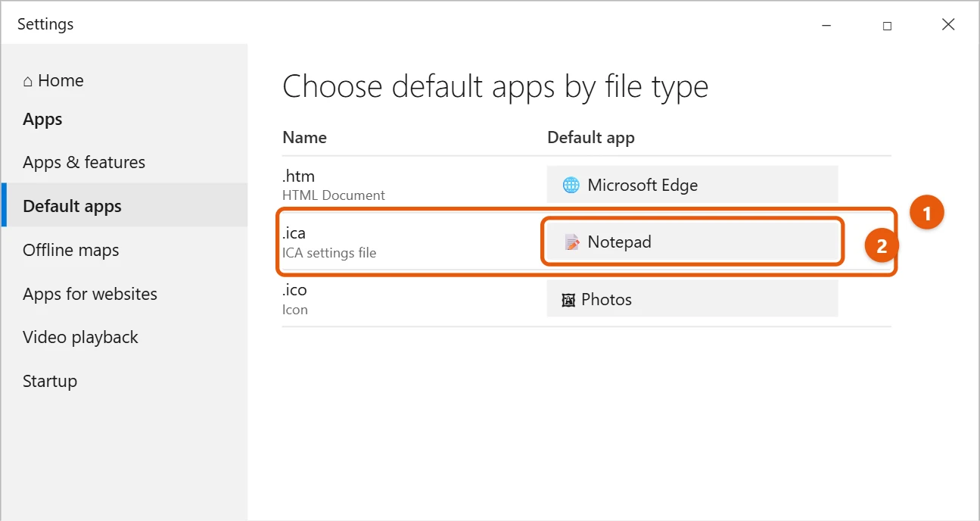980x521 pixels.
Task: Click the Icon description under .ico
Action: (295, 310)
